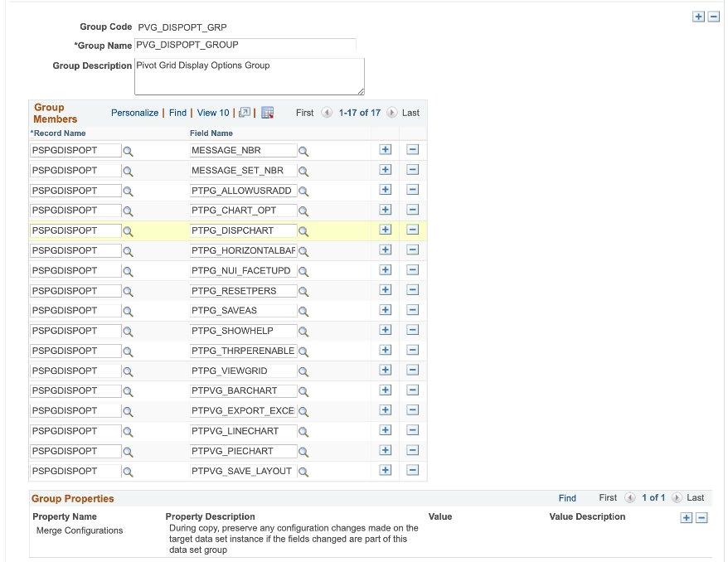
Task: Show previous Group Members rows
Action: pos(327,113)
